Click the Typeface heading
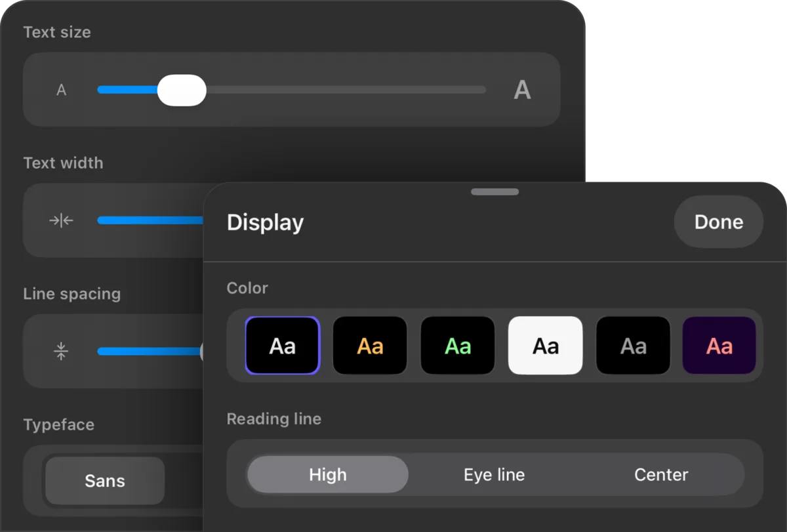This screenshot has height=532, width=787. (59, 424)
